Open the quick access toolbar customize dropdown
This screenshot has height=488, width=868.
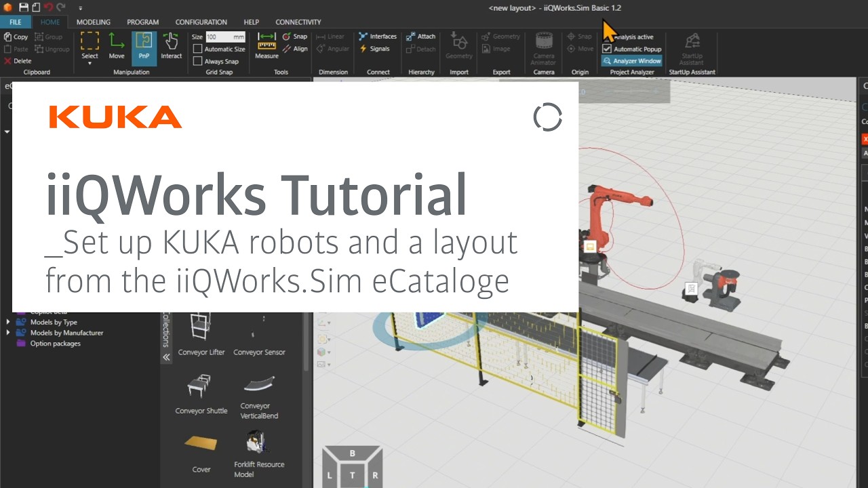(x=80, y=8)
